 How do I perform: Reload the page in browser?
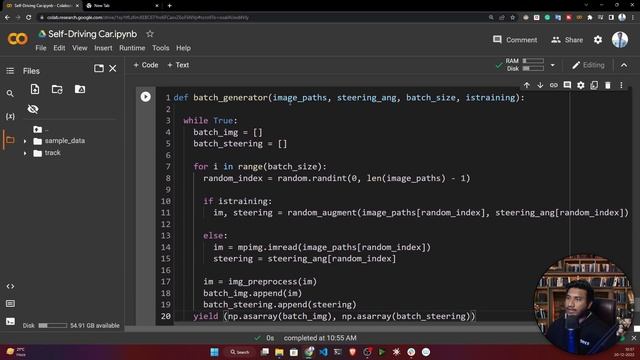(28, 18)
